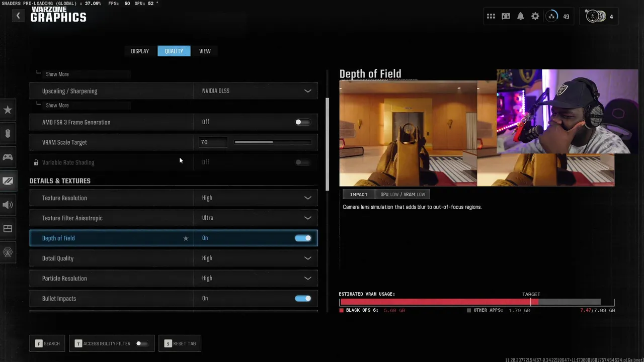Go back using the back arrow
Screen dimensions: 644x362
pyautogui.click(x=18, y=16)
